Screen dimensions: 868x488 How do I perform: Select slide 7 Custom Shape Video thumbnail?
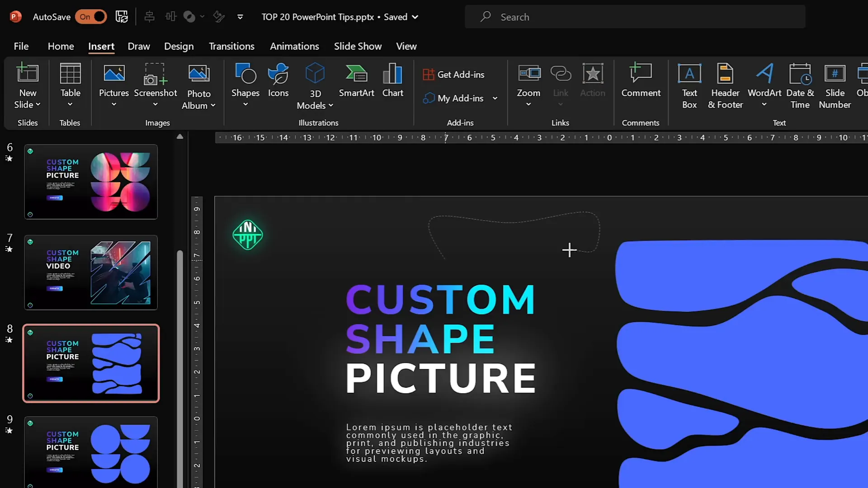click(90, 272)
